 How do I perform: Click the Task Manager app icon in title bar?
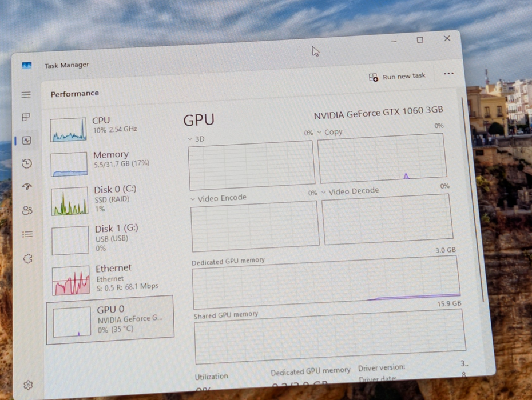(x=27, y=65)
